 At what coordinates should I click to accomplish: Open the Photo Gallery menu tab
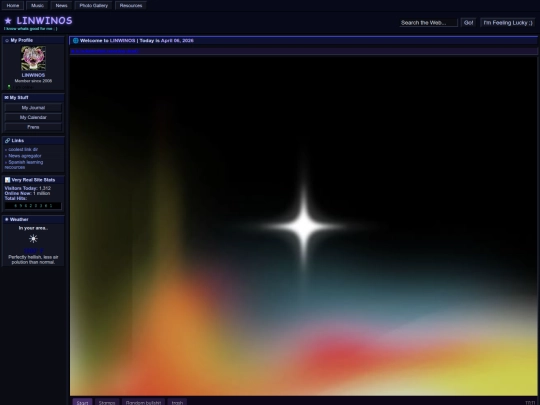point(93,6)
